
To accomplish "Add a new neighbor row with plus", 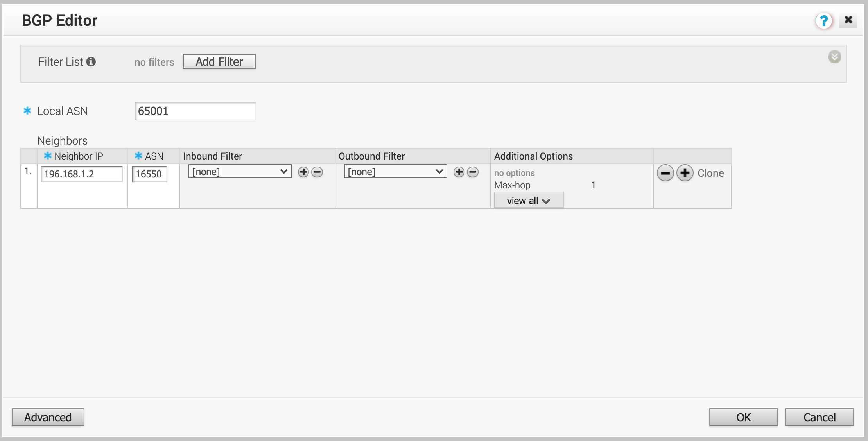I will click(x=685, y=173).
